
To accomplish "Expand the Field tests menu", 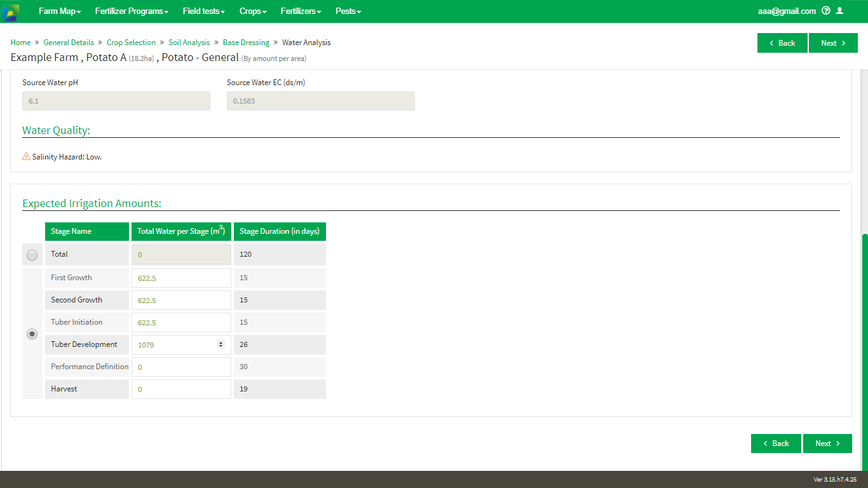I will click(203, 11).
